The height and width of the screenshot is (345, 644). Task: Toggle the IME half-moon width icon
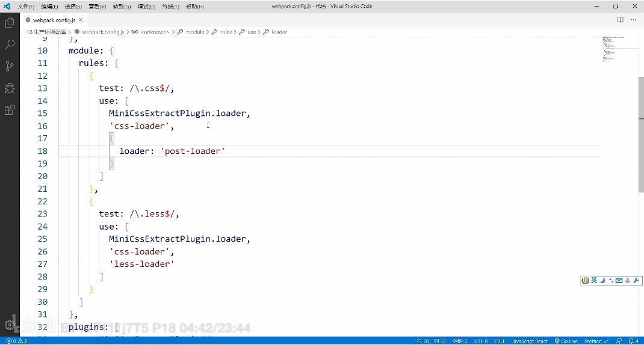(602, 281)
